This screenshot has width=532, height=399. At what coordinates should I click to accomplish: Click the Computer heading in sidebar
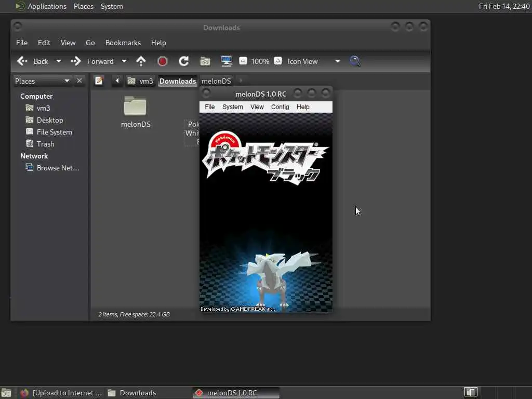pos(36,96)
